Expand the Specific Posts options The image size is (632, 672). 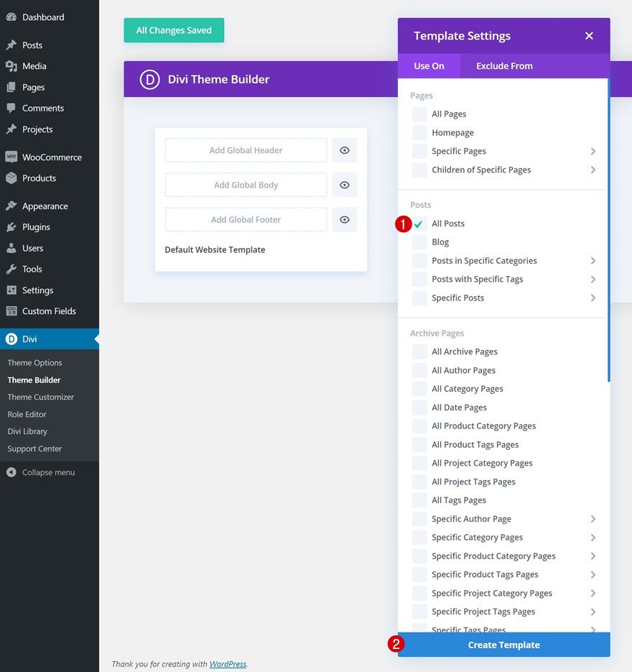pos(593,298)
